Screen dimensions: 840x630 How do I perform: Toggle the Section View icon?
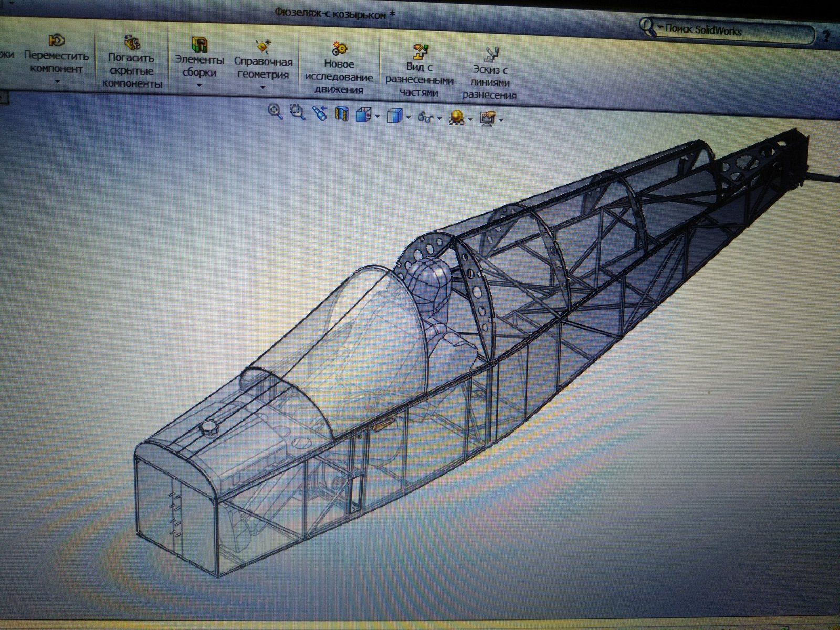(x=342, y=114)
